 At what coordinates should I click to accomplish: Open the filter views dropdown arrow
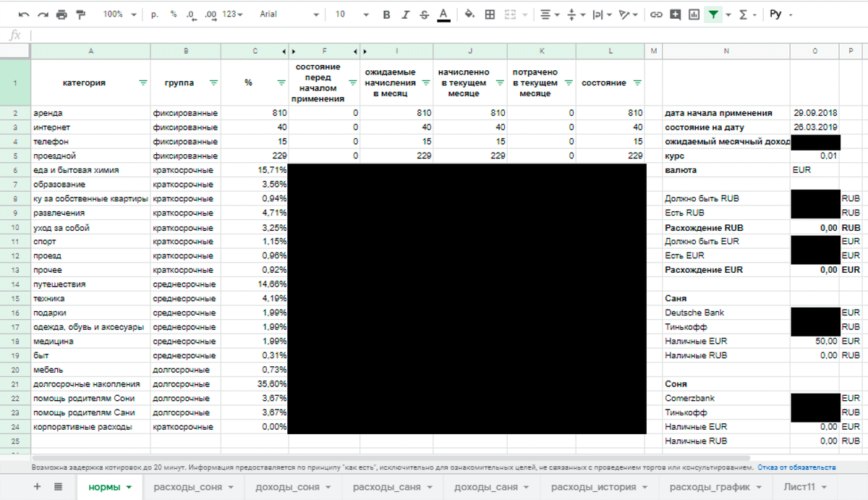[728, 14]
